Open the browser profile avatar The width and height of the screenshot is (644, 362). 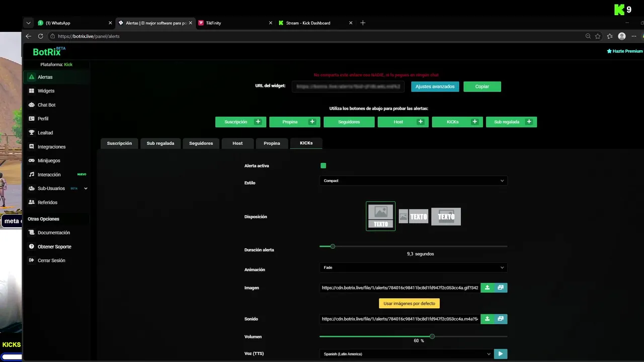point(622,36)
